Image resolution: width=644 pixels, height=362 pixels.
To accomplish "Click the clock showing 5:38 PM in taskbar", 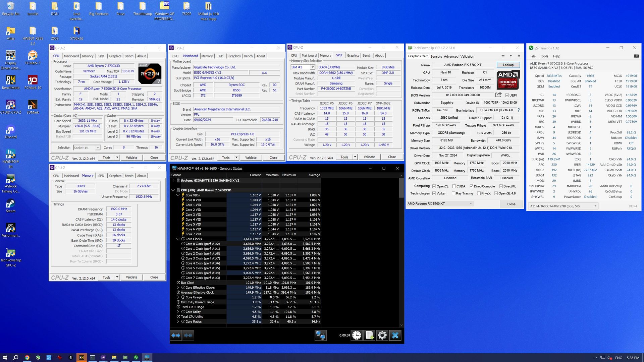I will [633, 358].
